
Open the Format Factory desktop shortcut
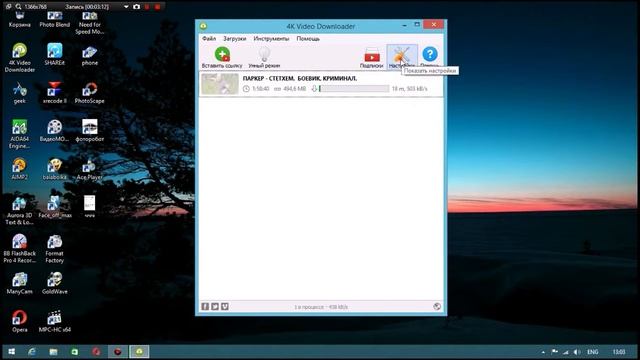(54, 249)
